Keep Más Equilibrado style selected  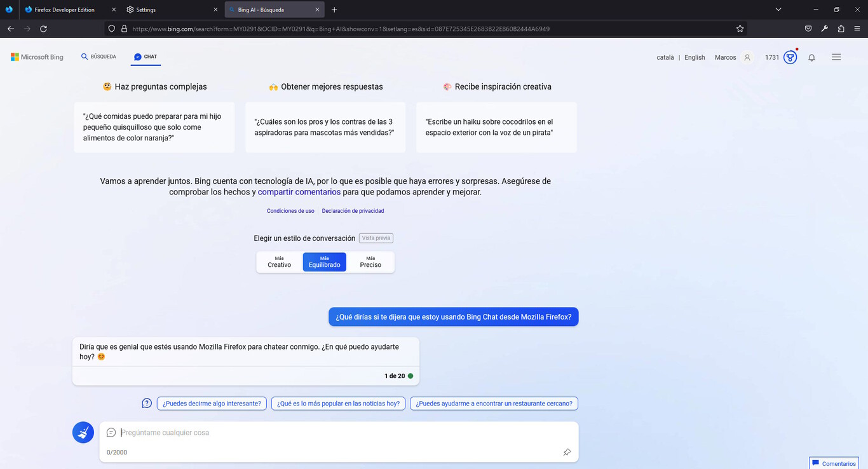(x=324, y=261)
